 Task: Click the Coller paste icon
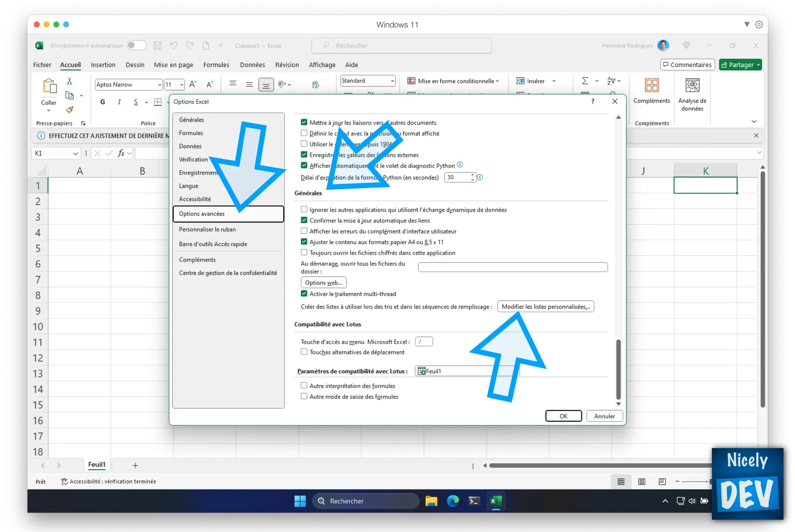tap(49, 86)
